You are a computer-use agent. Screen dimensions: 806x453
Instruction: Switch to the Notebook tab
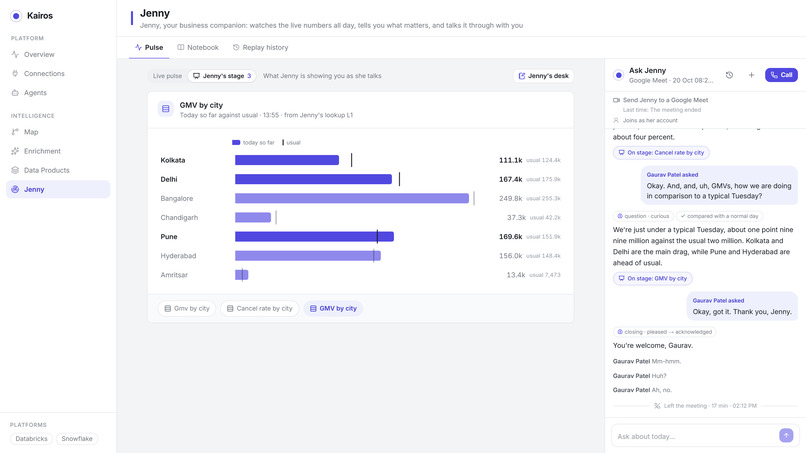[198, 47]
